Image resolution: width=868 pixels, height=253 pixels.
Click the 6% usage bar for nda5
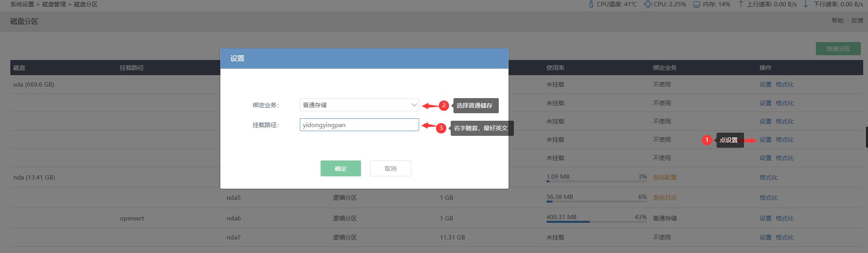(597, 202)
